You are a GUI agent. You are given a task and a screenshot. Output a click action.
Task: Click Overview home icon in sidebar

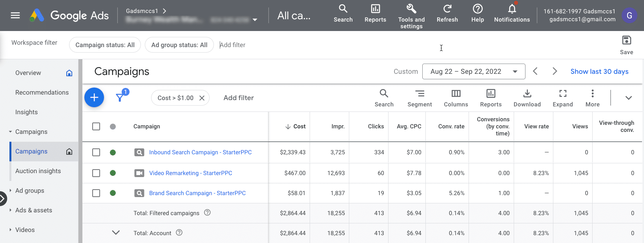[x=69, y=73]
